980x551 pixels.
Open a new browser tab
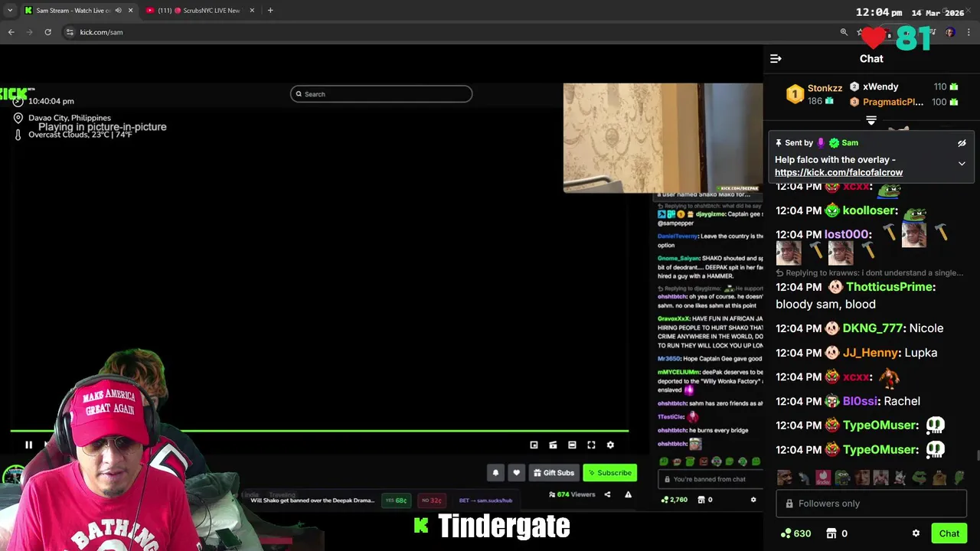[270, 11]
